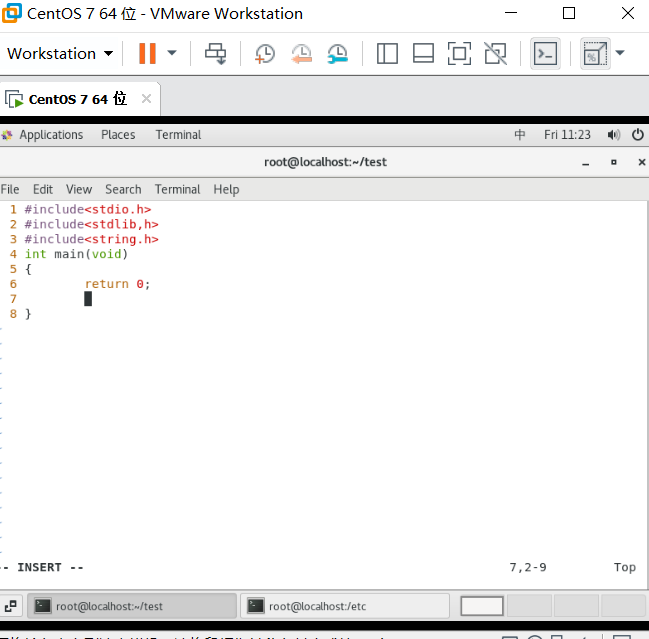Open the Places menu

pos(118,135)
